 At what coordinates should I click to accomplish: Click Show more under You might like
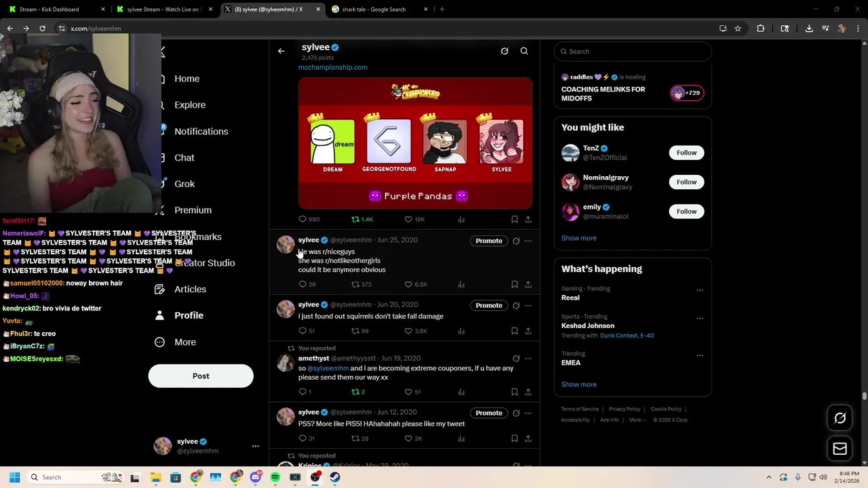tap(578, 238)
